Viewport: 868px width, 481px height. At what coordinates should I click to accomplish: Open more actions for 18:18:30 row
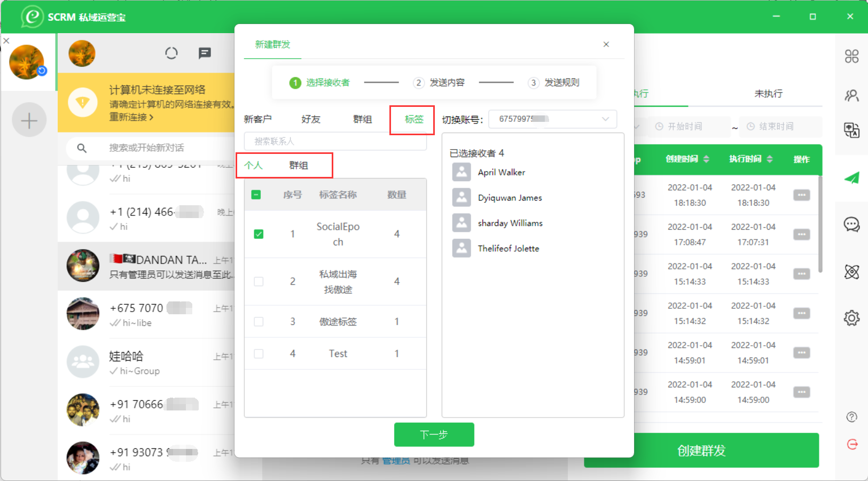(x=801, y=195)
